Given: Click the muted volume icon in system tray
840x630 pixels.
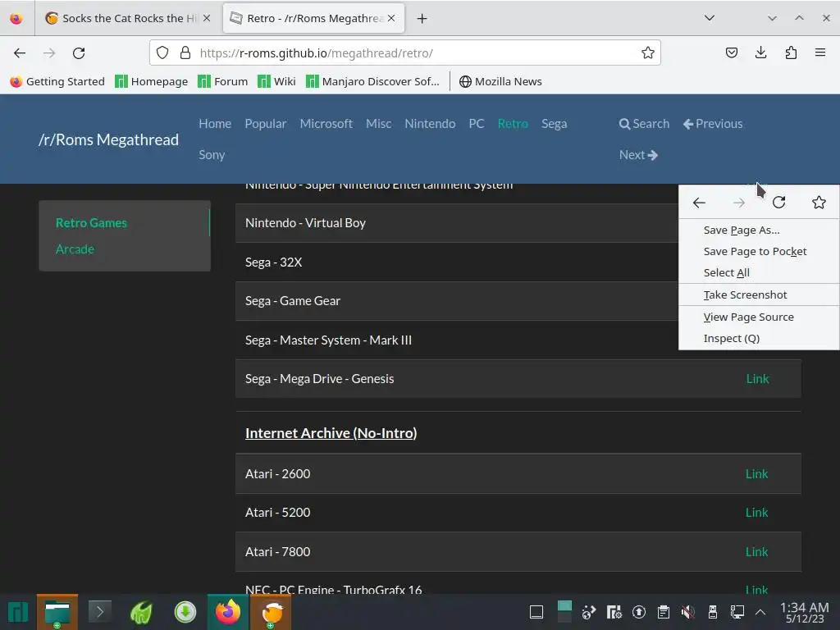Looking at the screenshot, I should click(x=688, y=612).
